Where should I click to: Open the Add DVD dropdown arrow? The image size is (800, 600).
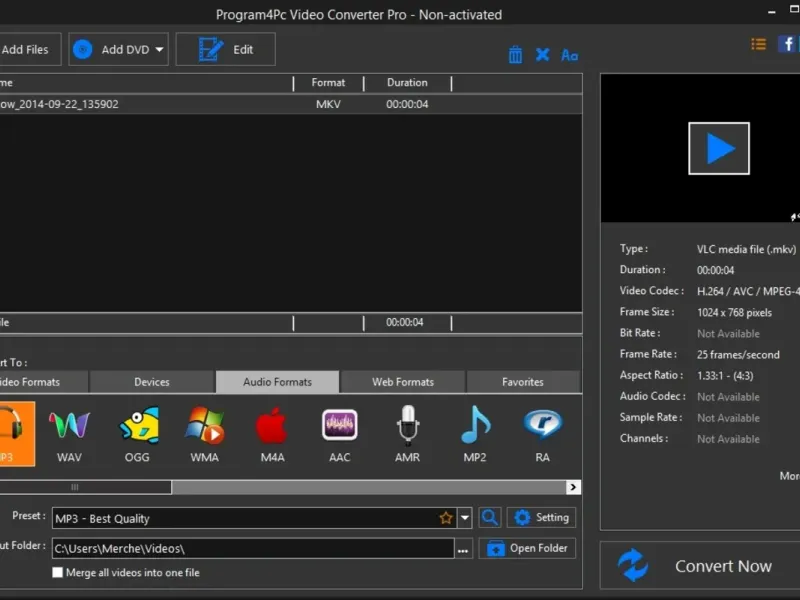point(159,49)
